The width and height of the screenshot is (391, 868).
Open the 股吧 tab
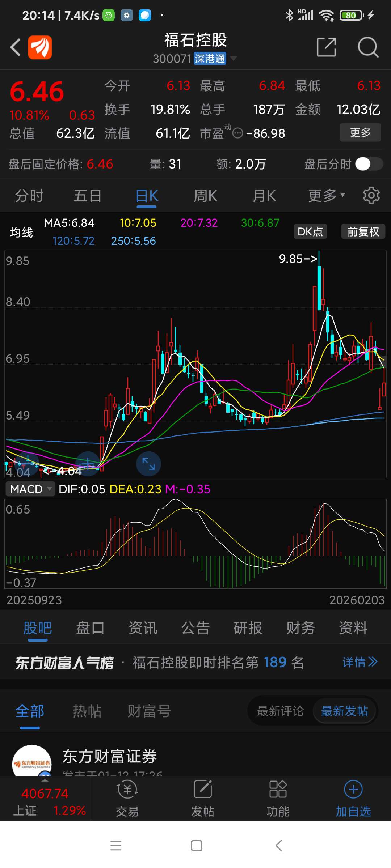(38, 628)
